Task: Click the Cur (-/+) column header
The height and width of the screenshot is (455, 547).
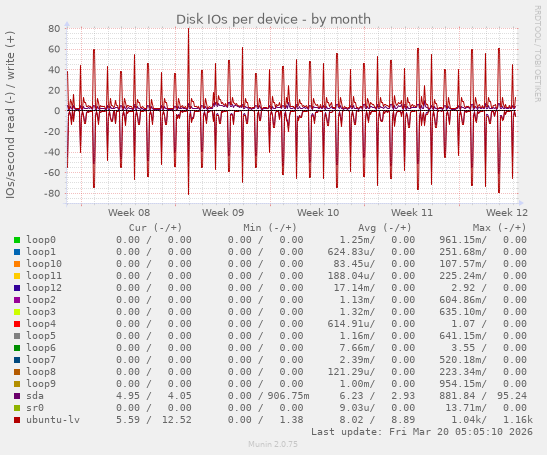Action: pyautogui.click(x=156, y=228)
